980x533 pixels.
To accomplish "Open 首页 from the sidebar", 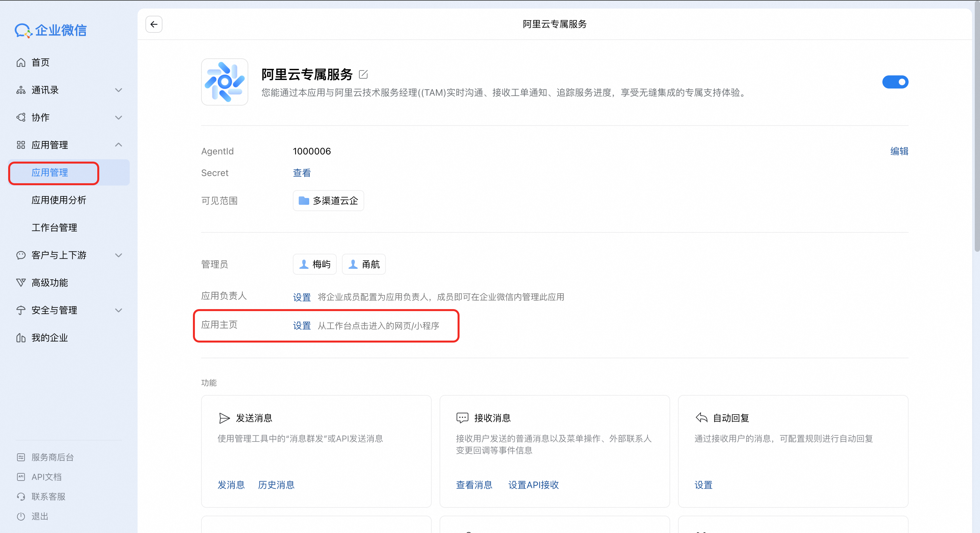I will pos(40,62).
